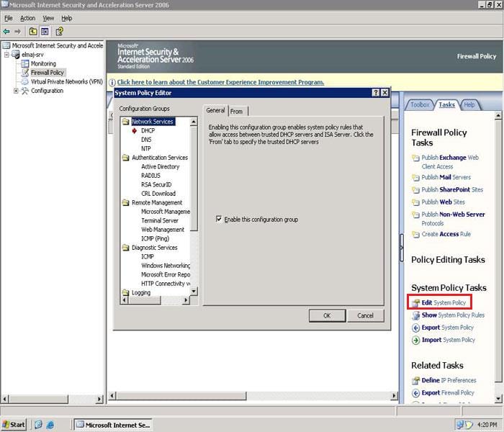
Task: Open the Action menu
Action: (x=27, y=18)
